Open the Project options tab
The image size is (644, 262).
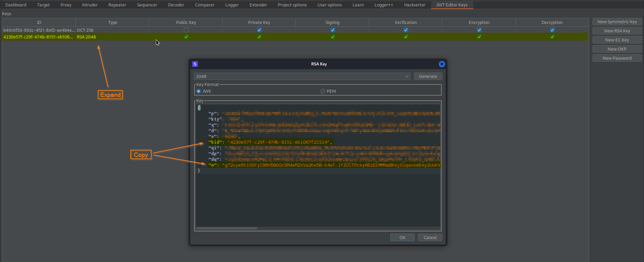coord(292,5)
